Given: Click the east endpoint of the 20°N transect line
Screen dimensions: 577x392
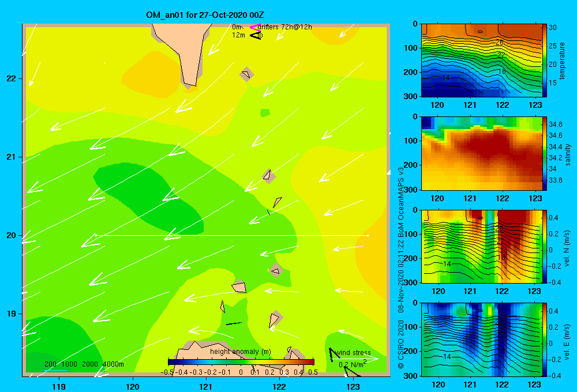Looking at the screenshot, I should coord(368,235).
